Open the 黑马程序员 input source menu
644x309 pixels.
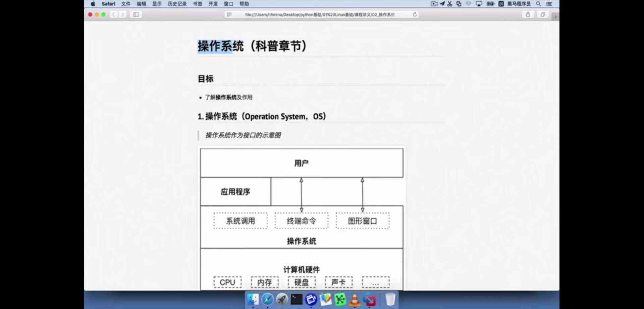click(519, 4)
